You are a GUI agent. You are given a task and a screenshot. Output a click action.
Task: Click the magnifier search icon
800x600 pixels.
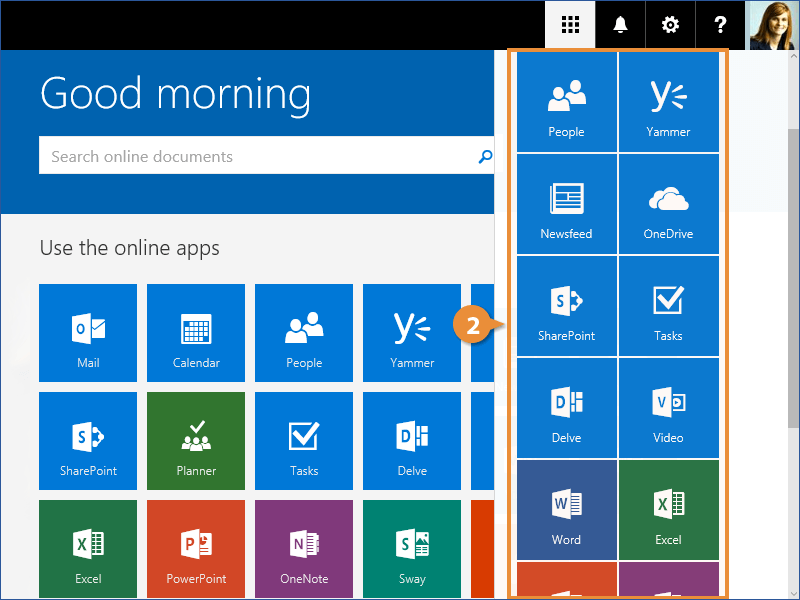pyautogui.click(x=485, y=156)
